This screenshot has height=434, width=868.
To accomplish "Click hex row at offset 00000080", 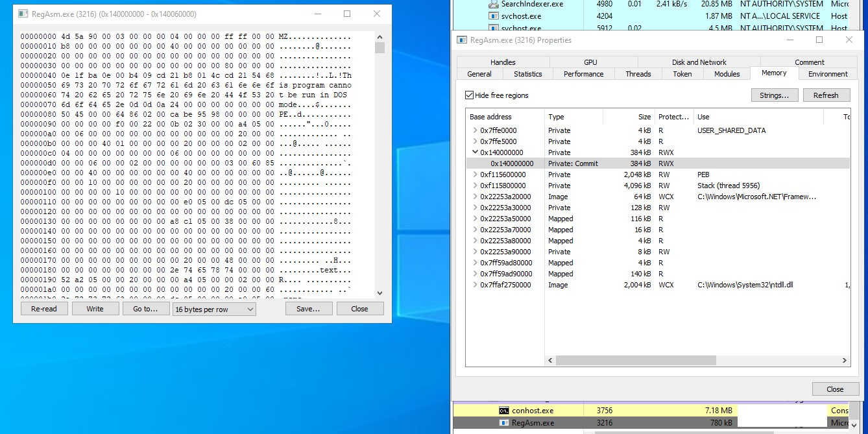I will [x=186, y=114].
